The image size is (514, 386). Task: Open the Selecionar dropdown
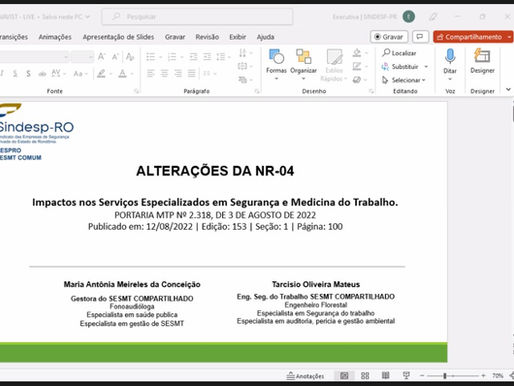[x=404, y=80]
